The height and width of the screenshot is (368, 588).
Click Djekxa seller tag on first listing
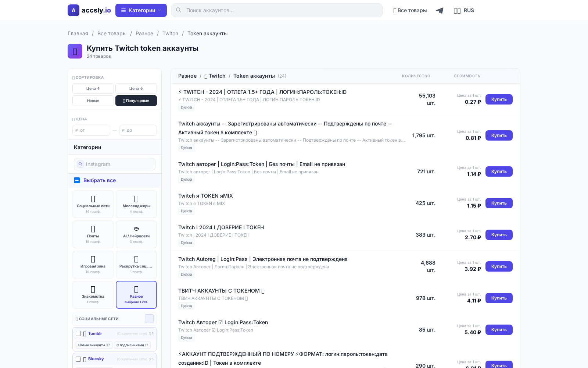coord(186,107)
